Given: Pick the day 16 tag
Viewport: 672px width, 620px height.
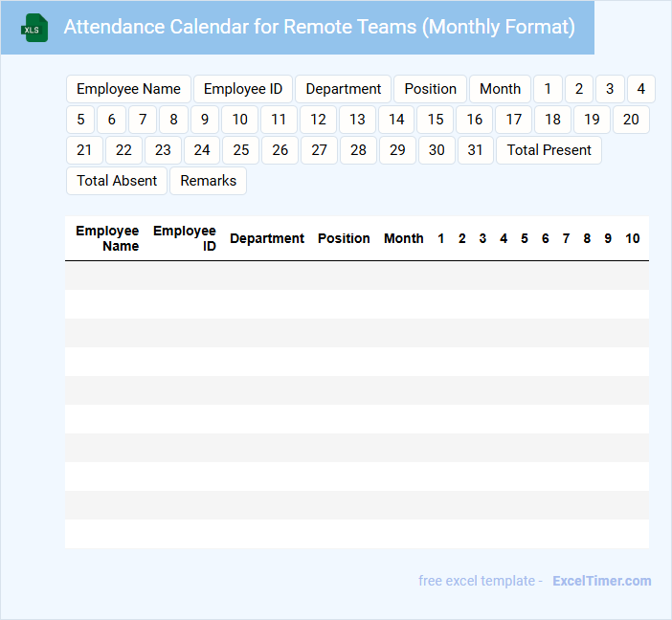Looking at the screenshot, I should [x=475, y=120].
